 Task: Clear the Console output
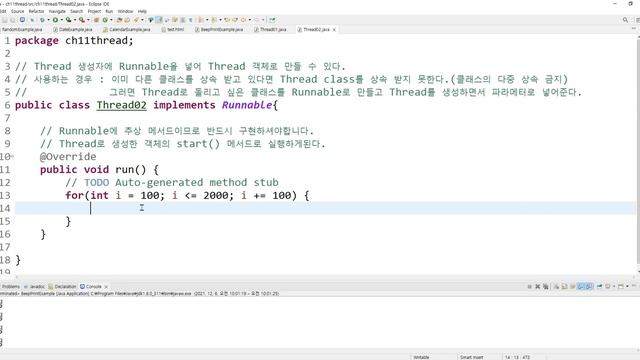[556, 287]
